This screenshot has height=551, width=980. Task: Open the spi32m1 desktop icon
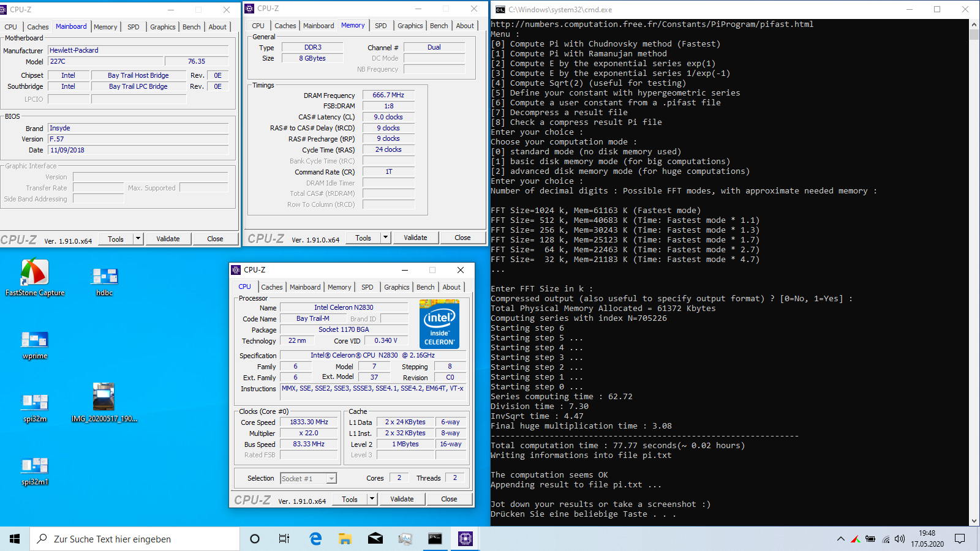coord(35,470)
